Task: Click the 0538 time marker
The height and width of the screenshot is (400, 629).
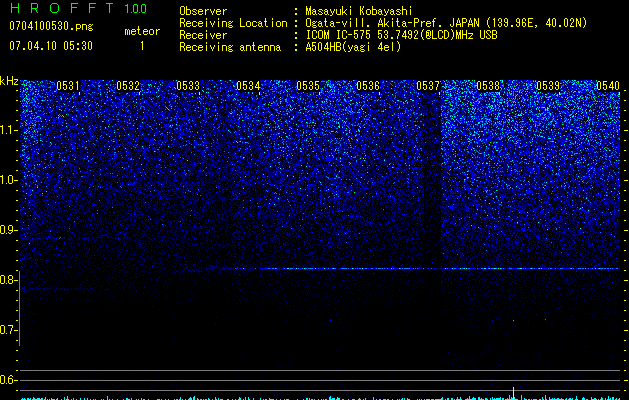Action: (488, 85)
